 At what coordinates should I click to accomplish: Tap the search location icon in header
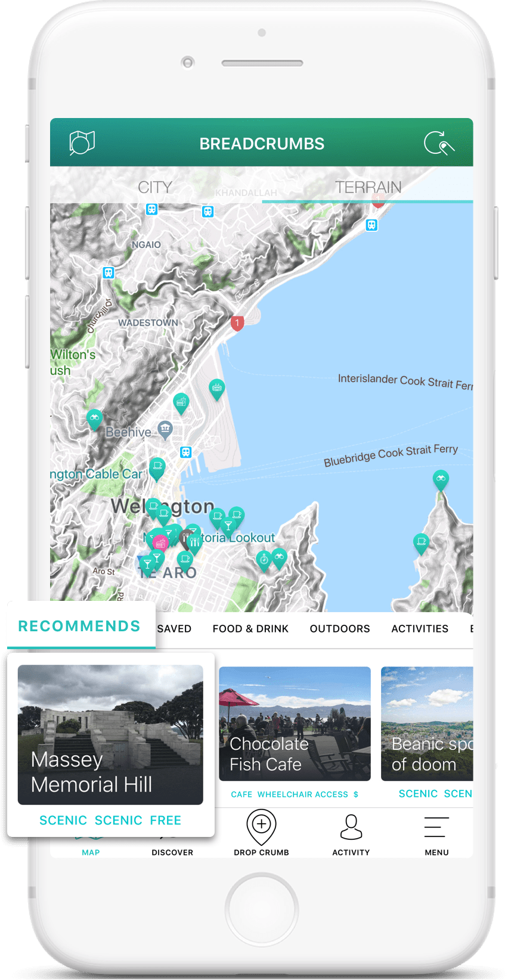coord(439,143)
